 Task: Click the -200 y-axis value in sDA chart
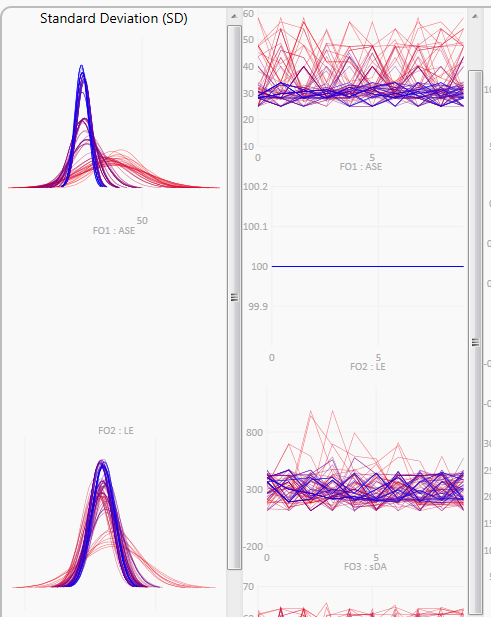pyautogui.click(x=253, y=547)
